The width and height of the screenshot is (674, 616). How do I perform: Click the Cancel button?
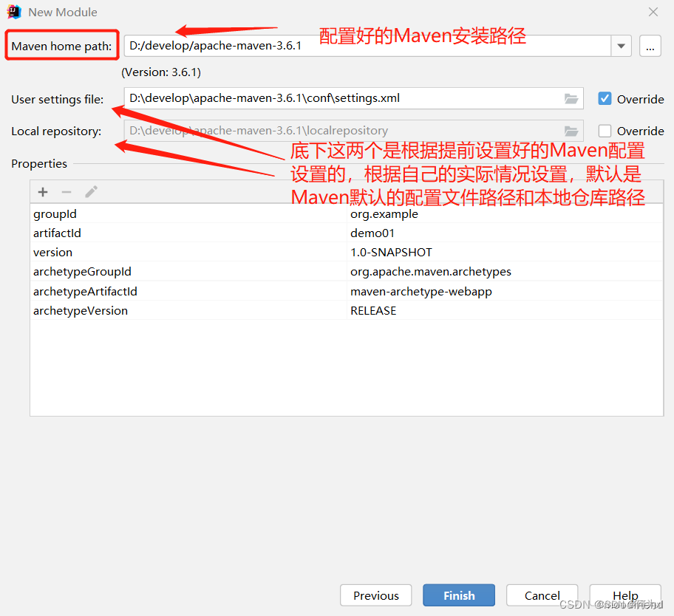point(542,595)
